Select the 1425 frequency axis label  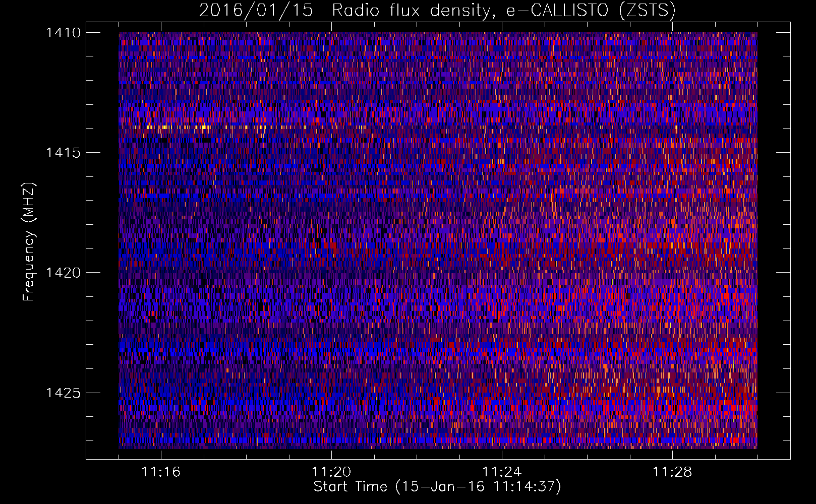point(63,393)
